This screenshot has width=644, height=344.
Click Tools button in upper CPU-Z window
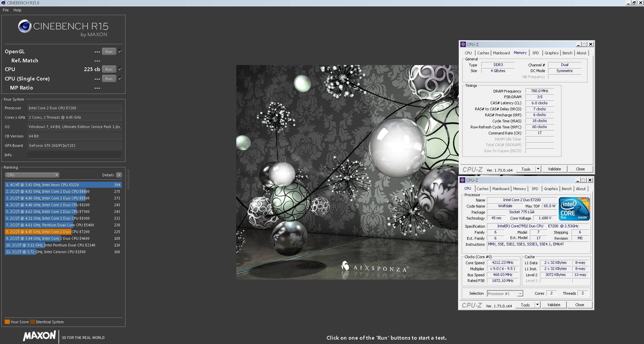click(x=526, y=169)
